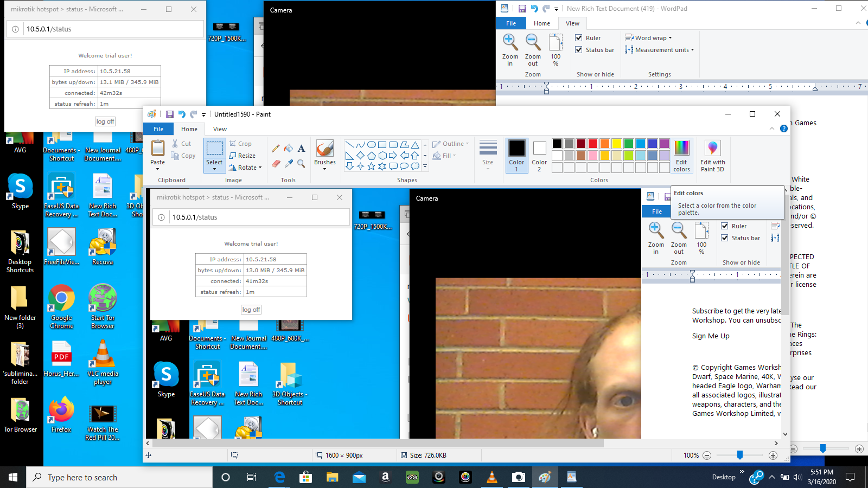This screenshot has height=488, width=868.
Task: Open the Size thickness dropdown
Action: click(488, 156)
